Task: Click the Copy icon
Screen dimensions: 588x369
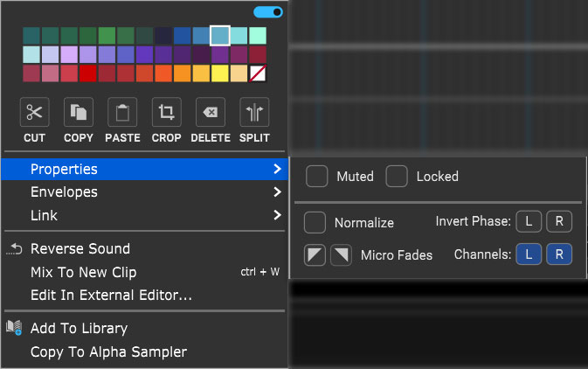Action: coord(79,112)
